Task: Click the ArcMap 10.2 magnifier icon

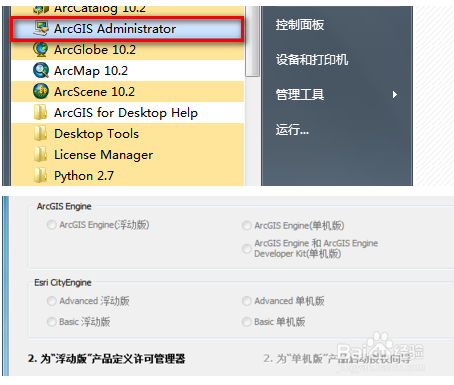Action: pos(41,70)
